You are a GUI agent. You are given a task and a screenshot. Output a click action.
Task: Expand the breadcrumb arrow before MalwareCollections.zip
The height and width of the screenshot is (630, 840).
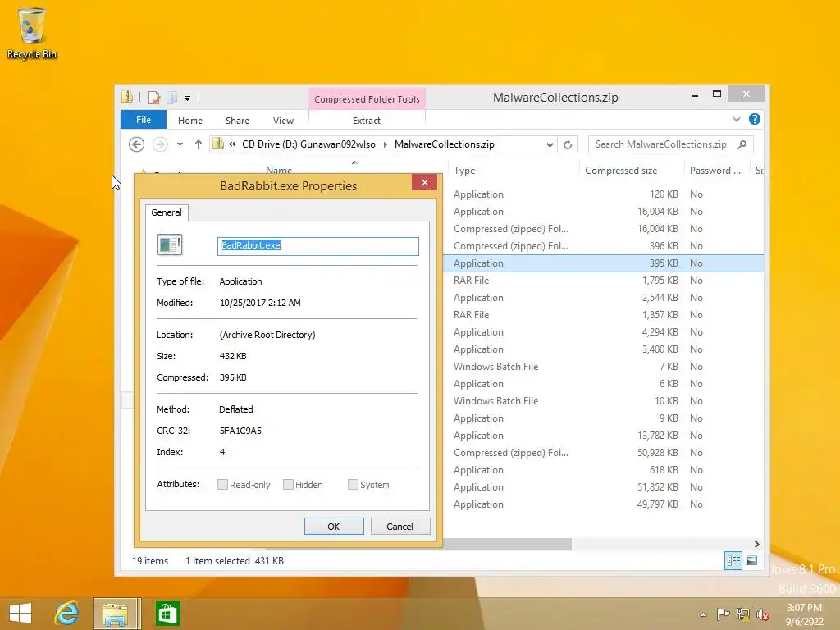click(386, 144)
